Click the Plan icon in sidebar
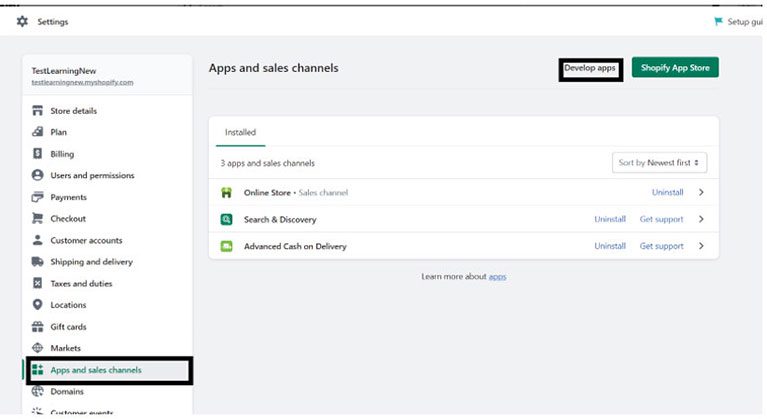The height and width of the screenshot is (419, 767). coord(38,132)
